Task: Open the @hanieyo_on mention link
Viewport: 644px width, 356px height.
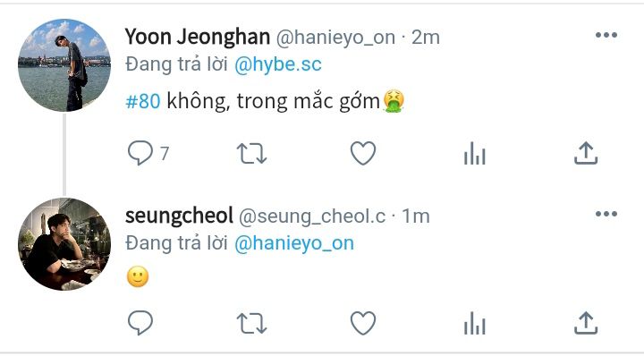Action: coord(294,243)
